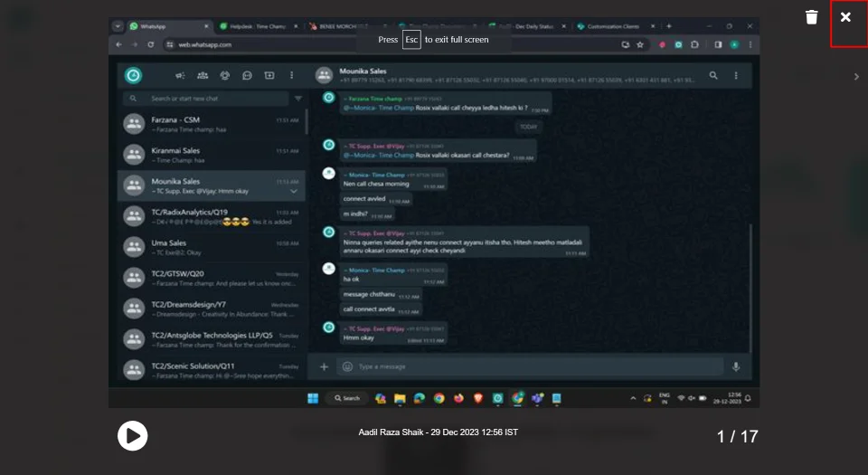Open group info via the Mounika Sales header title
This screenshot has width=868, height=475.
(363, 71)
